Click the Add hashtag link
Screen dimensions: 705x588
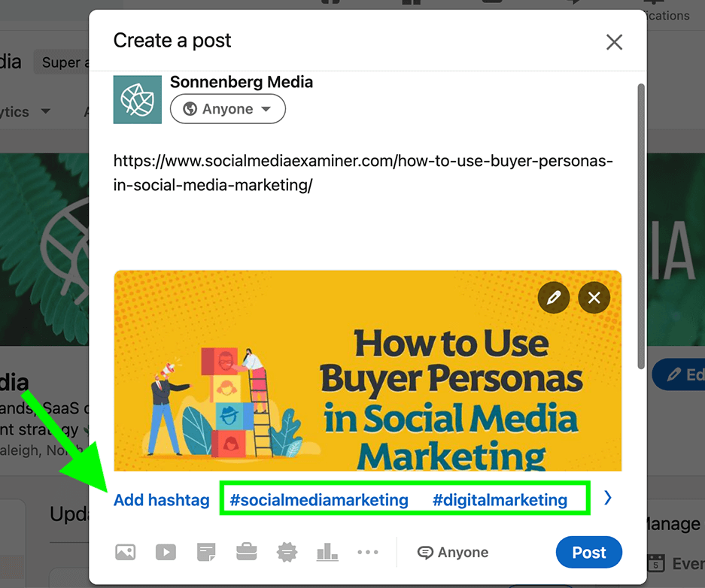(162, 500)
